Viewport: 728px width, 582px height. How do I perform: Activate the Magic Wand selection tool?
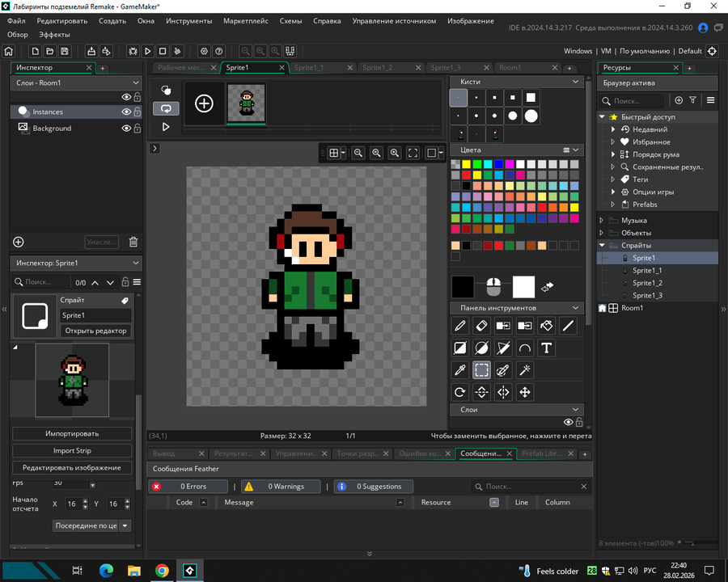tap(524, 370)
